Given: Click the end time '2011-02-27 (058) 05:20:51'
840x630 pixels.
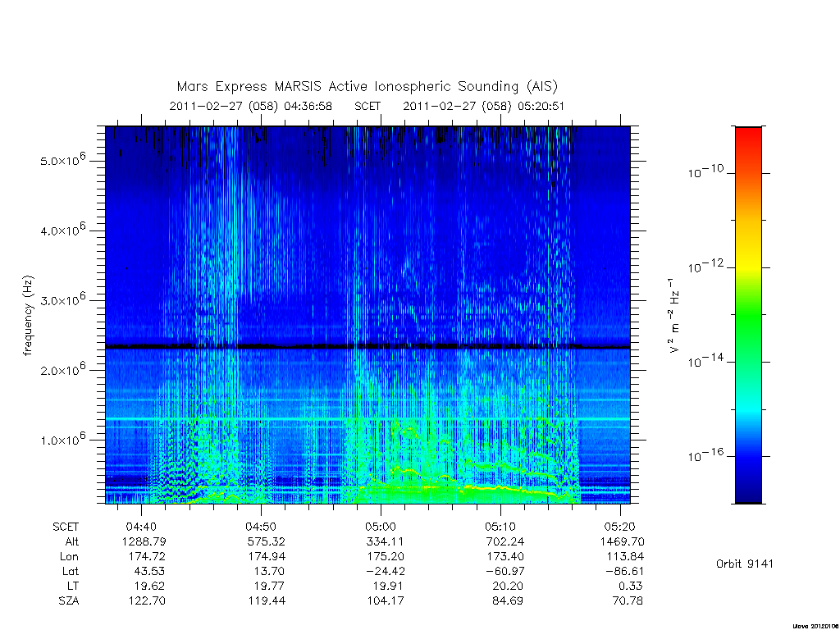Looking at the screenshot, I should point(484,106).
